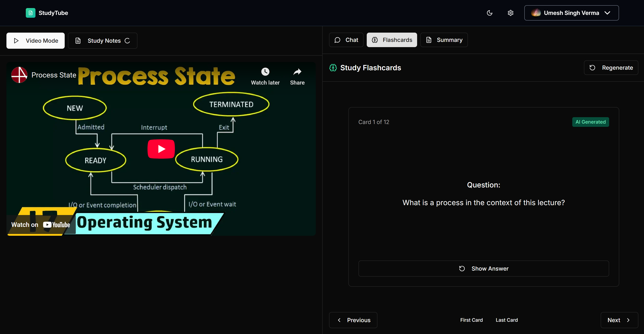
Task: Advance to the Next card
Action: click(619, 320)
